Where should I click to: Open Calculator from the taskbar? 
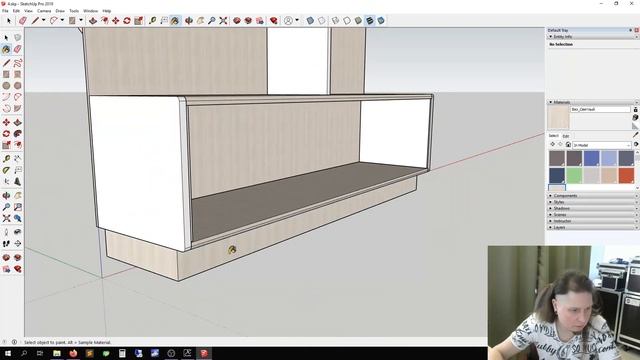pyautogui.click(x=122, y=353)
